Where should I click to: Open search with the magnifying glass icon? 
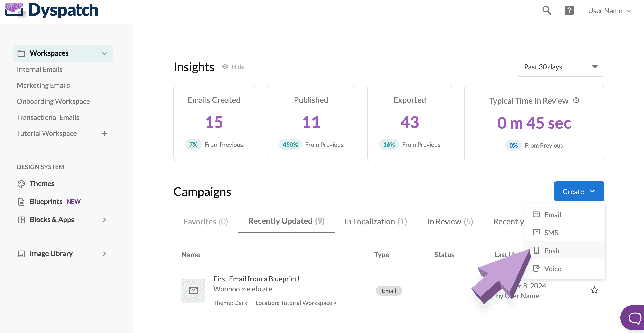(546, 10)
